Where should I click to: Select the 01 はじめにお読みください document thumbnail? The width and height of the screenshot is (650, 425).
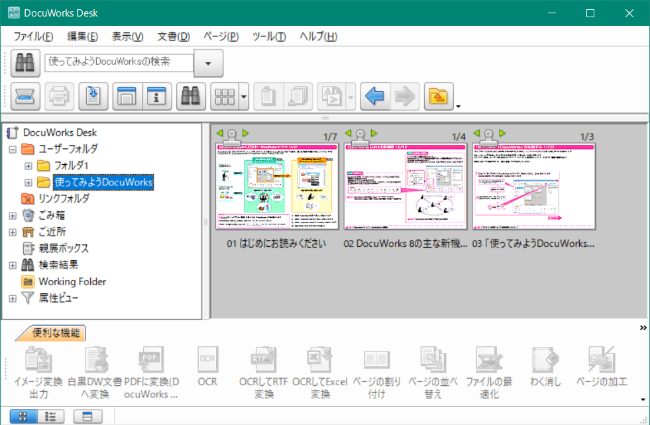(277, 186)
